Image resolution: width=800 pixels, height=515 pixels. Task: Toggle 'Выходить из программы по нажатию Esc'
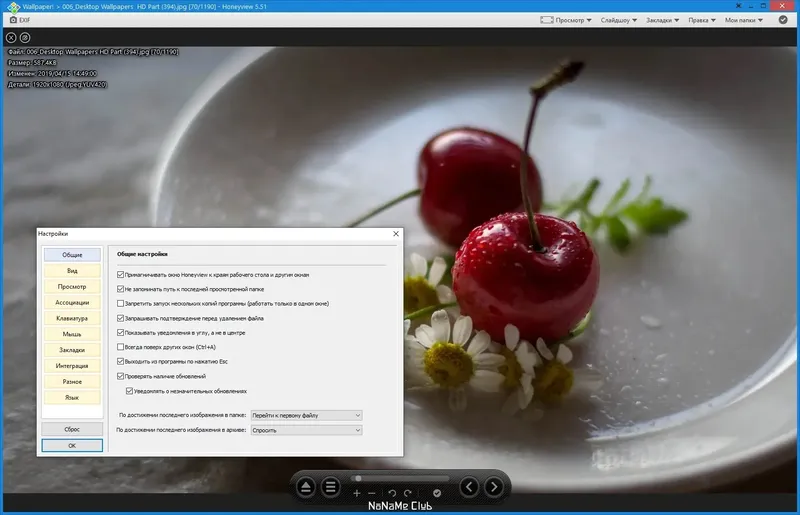pyautogui.click(x=120, y=361)
